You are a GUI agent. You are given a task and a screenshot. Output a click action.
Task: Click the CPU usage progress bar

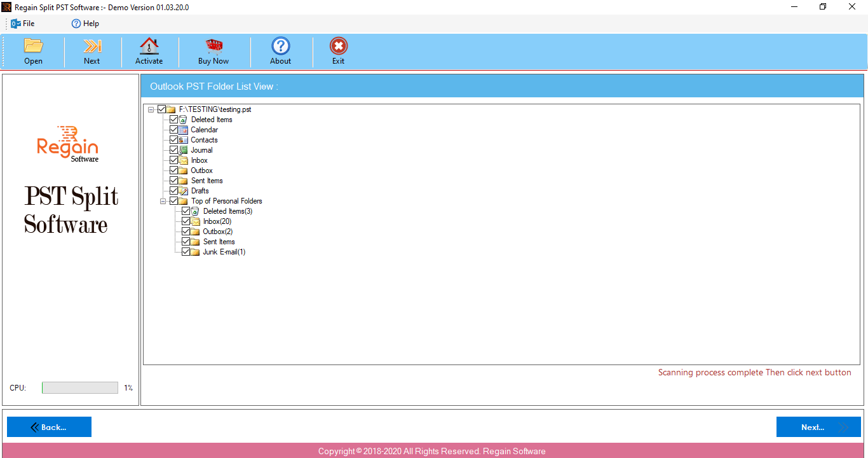pyautogui.click(x=79, y=387)
